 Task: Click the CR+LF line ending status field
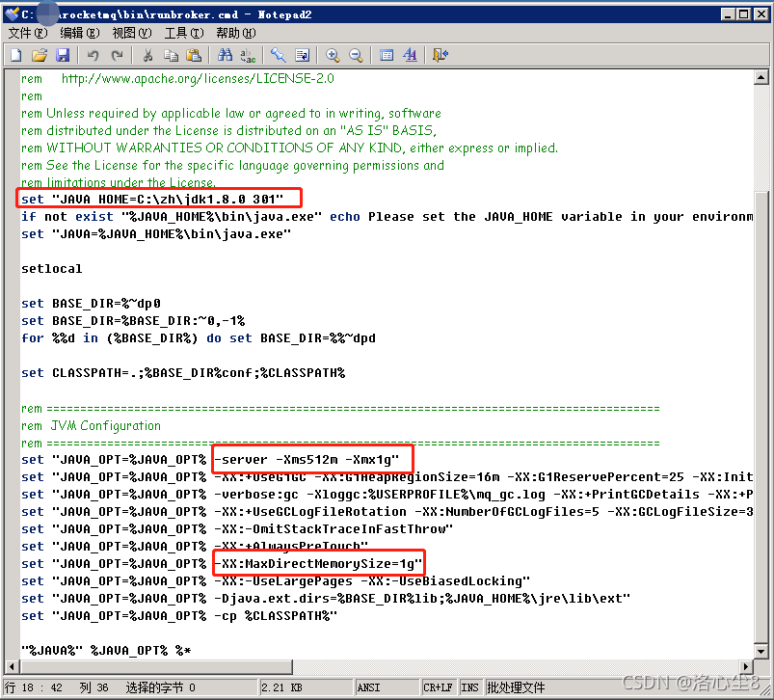point(438,687)
